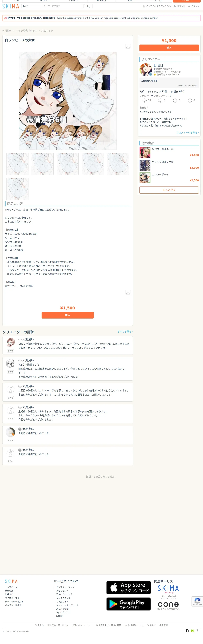Click the search magnifier icon

[x=88, y=6]
